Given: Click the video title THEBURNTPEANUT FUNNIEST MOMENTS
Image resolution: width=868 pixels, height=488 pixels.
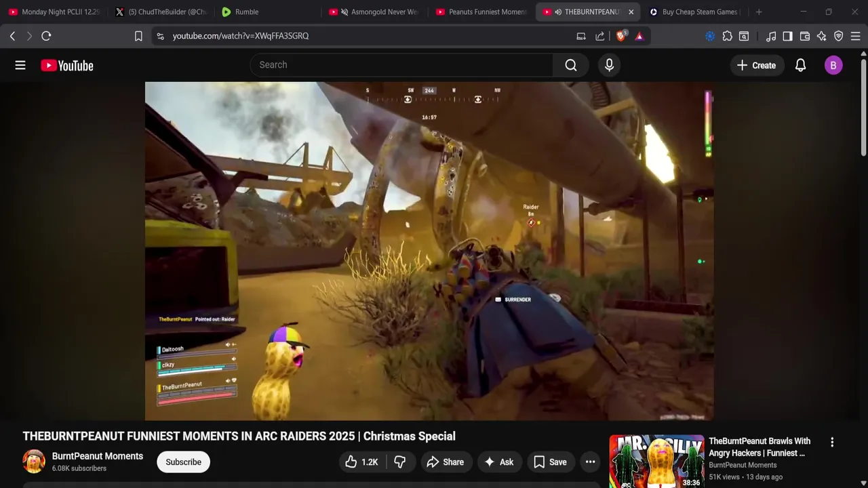Looking at the screenshot, I should (239, 436).
